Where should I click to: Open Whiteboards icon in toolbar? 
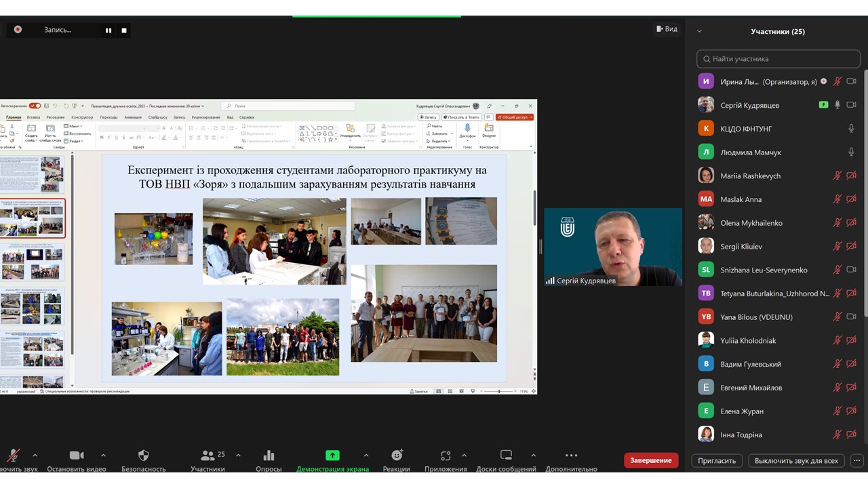pyautogui.click(x=506, y=455)
